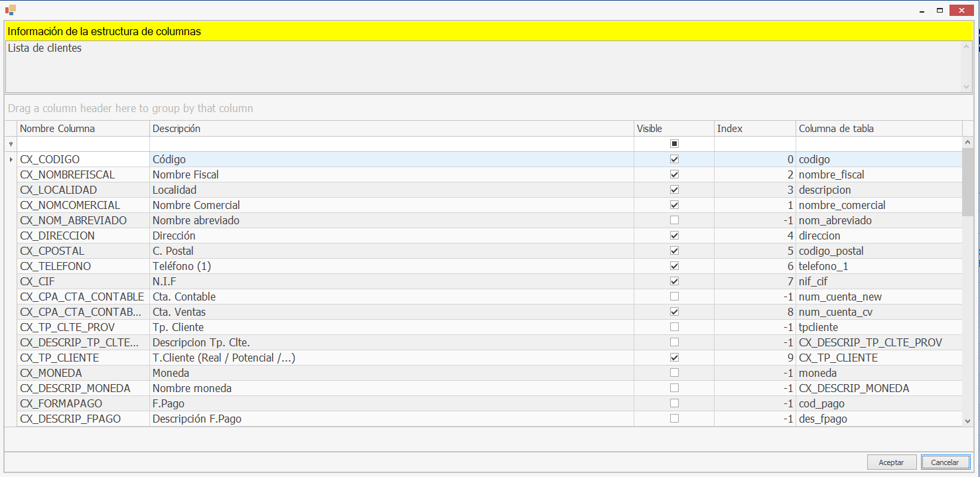Maximize the window
This screenshot has width=980, height=477.
click(x=940, y=10)
